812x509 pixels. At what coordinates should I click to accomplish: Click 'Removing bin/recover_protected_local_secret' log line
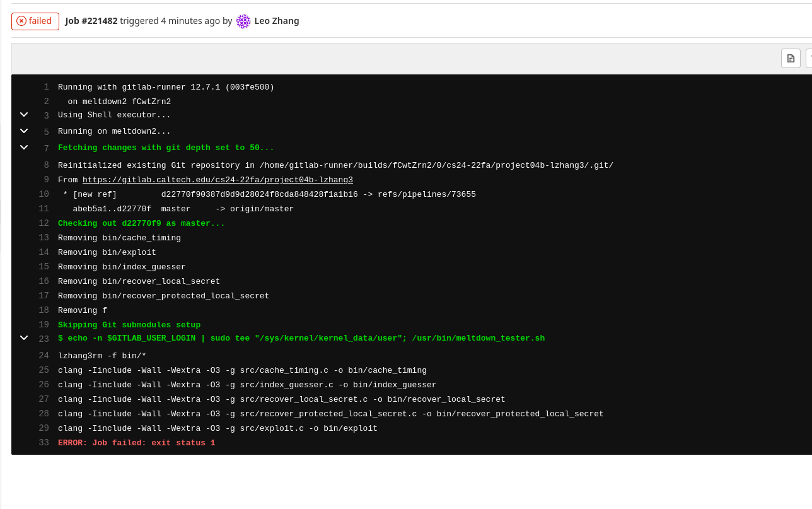[163, 296]
